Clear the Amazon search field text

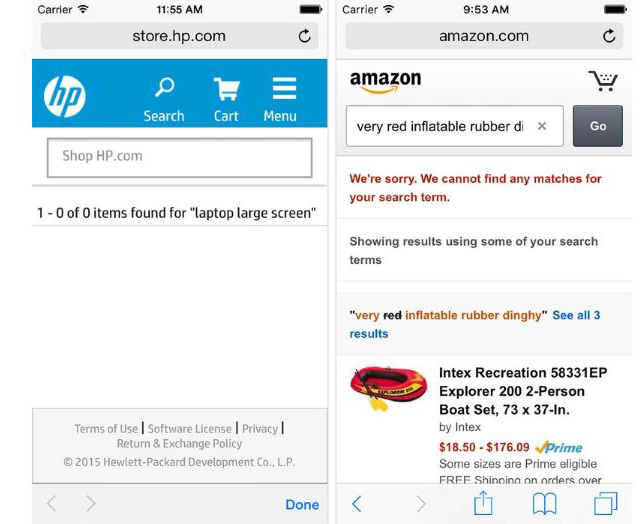click(542, 127)
